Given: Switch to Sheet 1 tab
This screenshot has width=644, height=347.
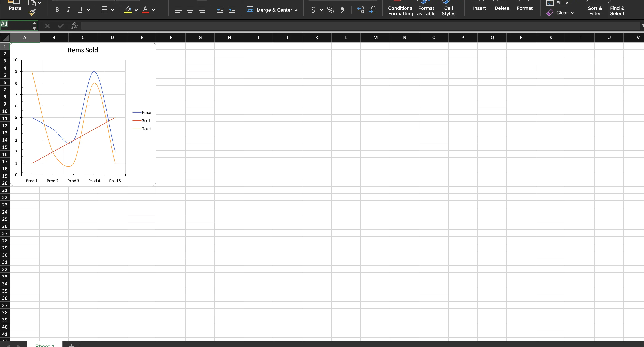Looking at the screenshot, I should [45, 345].
